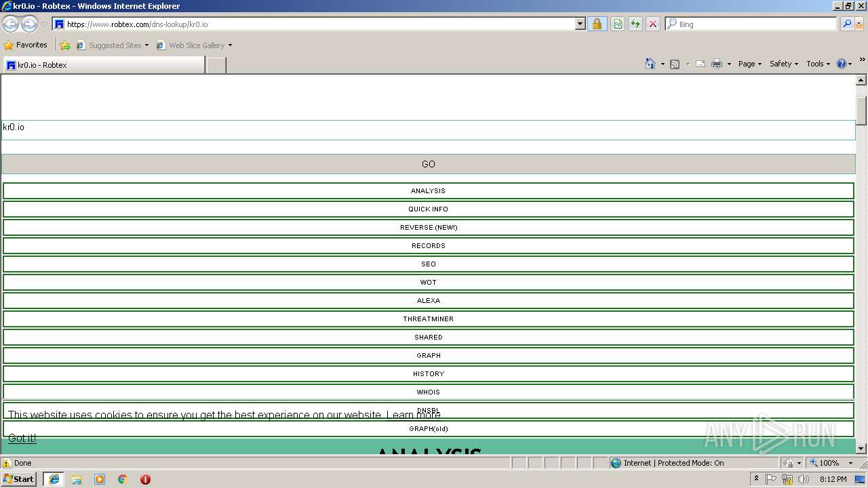Screen dimensions: 868x488
Task: Open the Page menu dropdown
Action: [x=749, y=64]
